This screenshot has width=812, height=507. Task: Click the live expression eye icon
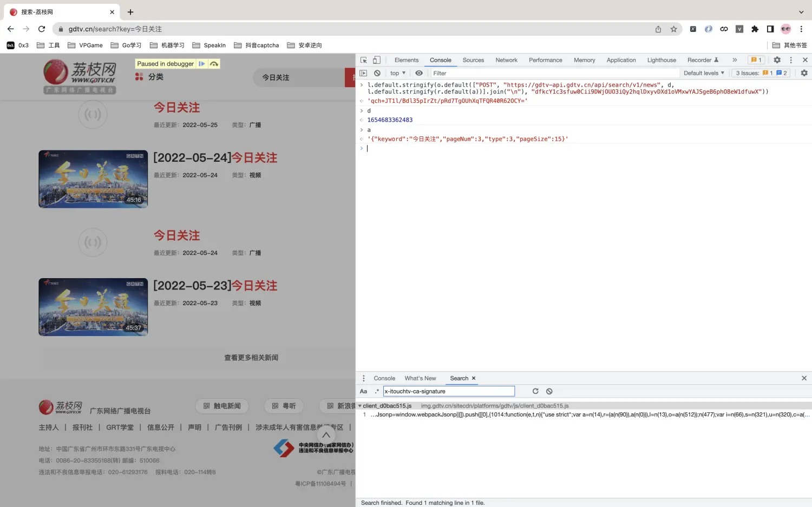[419, 73]
